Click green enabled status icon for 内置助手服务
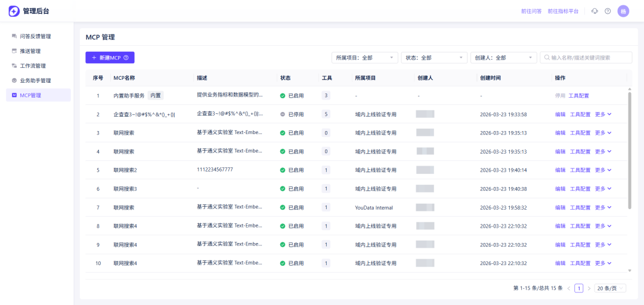Screen dimensions: 644x305 [283, 96]
